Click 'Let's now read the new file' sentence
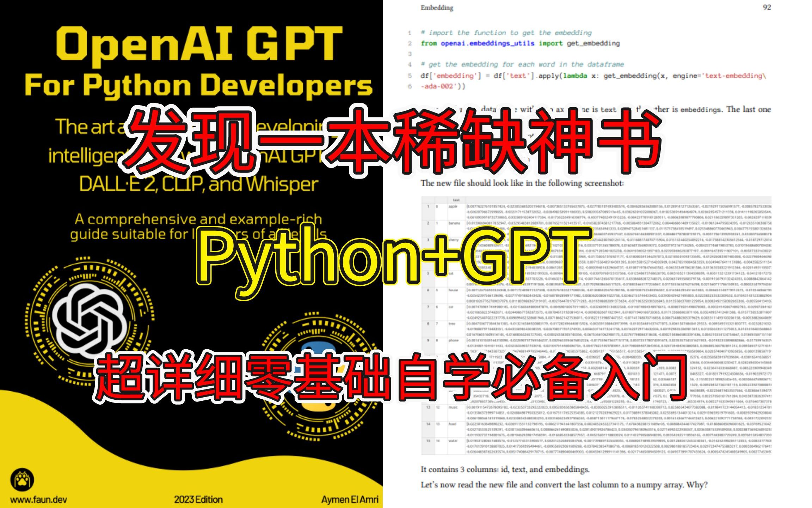812x508 pixels. (564, 485)
